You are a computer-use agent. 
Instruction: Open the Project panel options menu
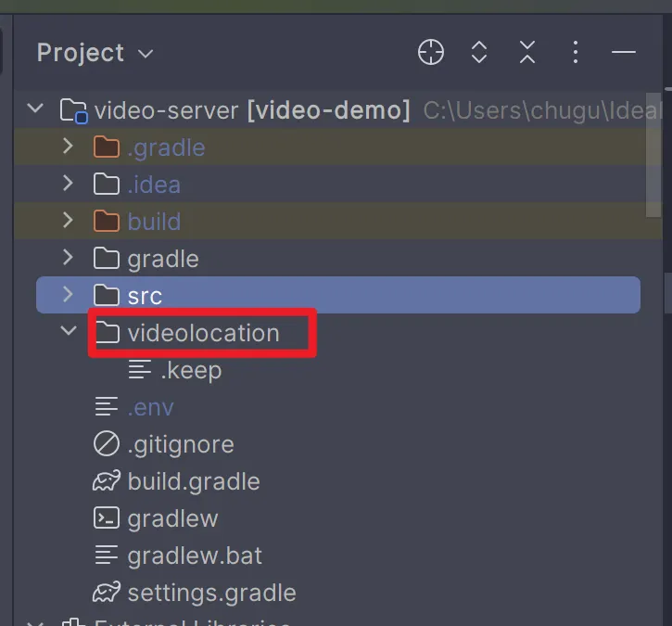click(576, 53)
